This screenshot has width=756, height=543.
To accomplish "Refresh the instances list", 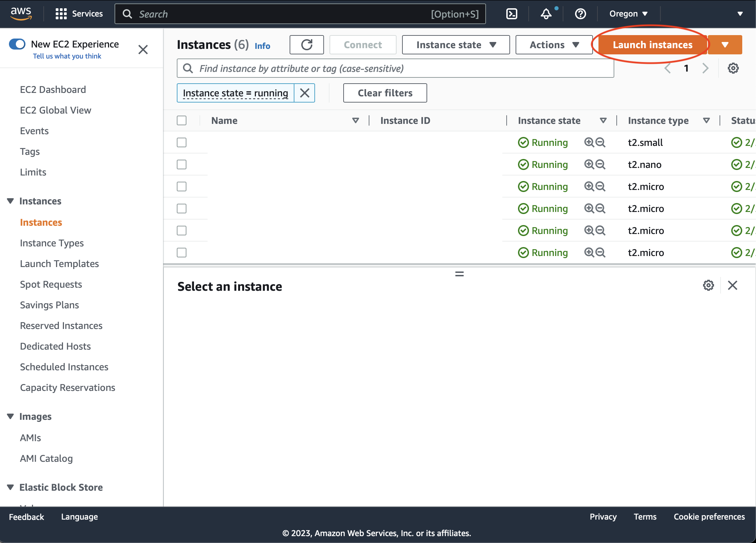I will pyautogui.click(x=307, y=45).
